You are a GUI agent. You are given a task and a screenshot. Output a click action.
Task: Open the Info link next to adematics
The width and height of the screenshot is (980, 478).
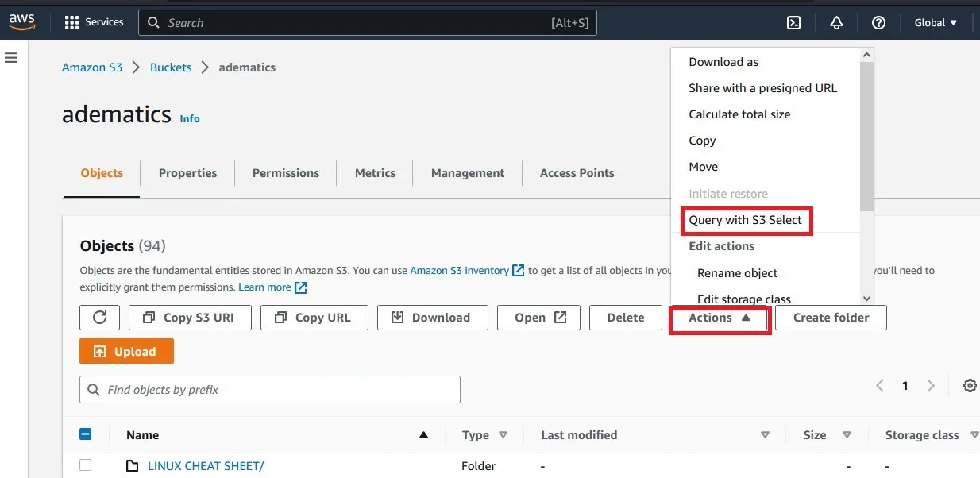(190, 118)
